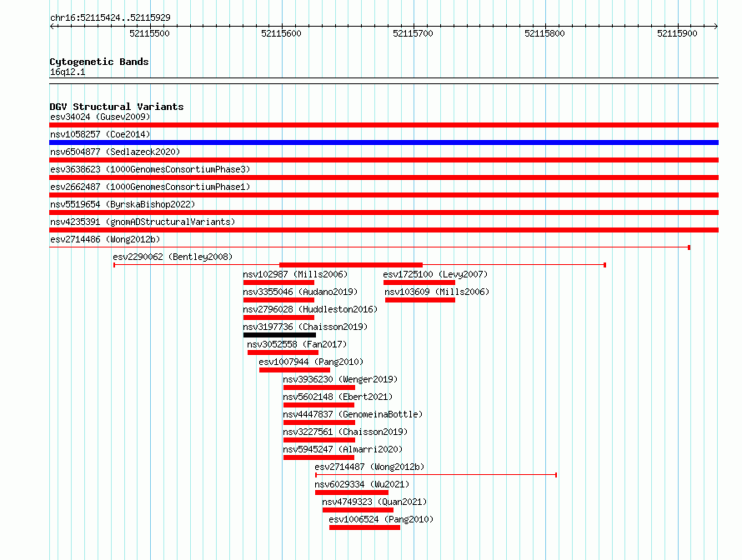The image size is (742, 560).
Task: Open nsv3936230 (Wenger2019) variant
Action: point(340,379)
